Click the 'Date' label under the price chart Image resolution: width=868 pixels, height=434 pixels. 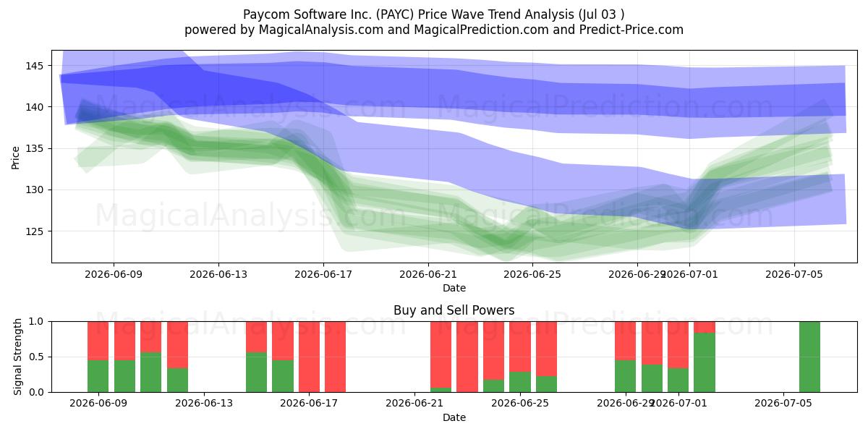click(x=454, y=288)
